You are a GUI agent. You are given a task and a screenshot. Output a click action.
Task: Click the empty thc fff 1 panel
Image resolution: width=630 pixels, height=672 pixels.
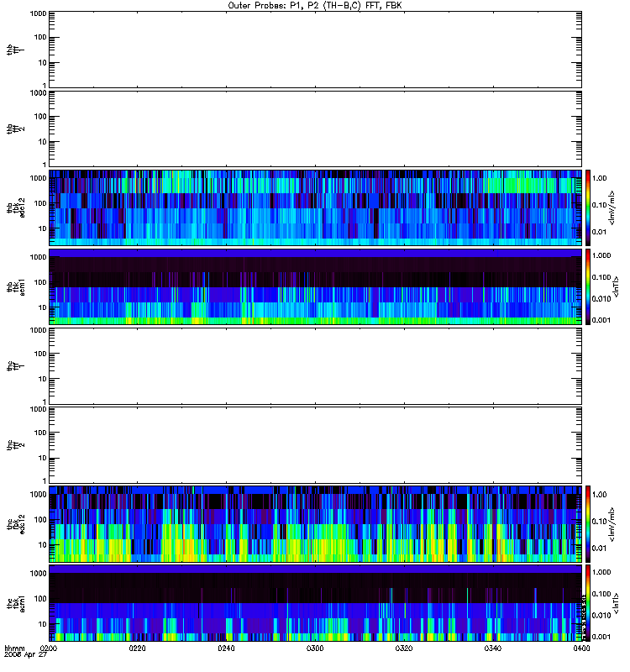tap(315, 366)
